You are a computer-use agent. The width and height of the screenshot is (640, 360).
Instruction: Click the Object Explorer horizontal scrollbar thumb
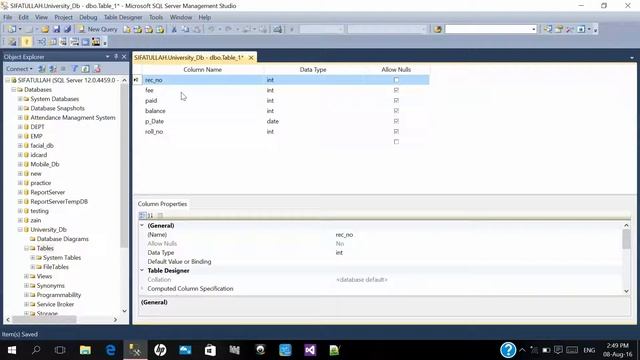tap(44, 320)
